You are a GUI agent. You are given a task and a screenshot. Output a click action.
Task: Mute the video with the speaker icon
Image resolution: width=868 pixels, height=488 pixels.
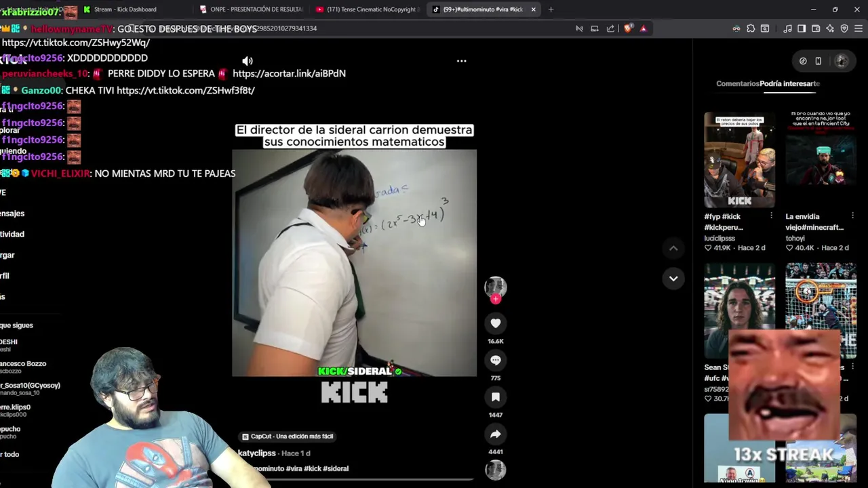[x=248, y=61]
